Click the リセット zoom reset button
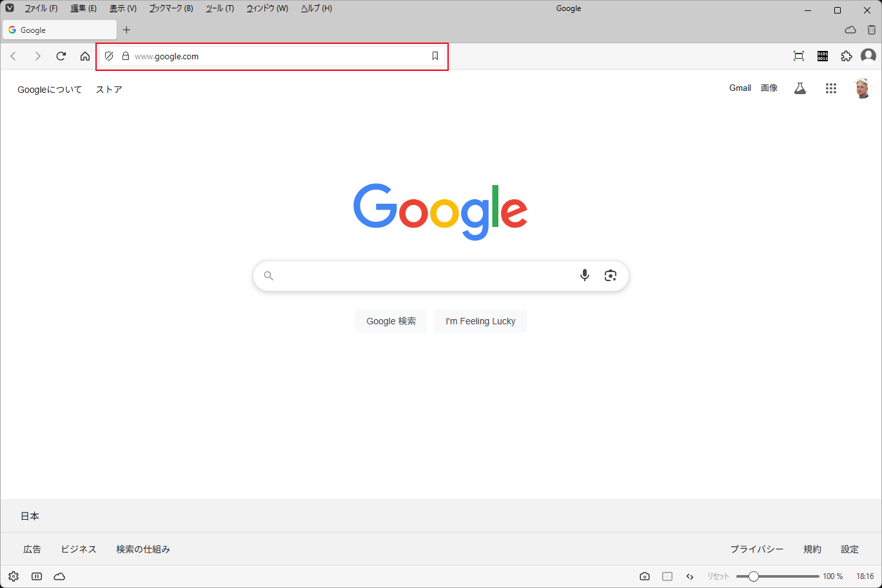This screenshot has width=882, height=588. [718, 576]
